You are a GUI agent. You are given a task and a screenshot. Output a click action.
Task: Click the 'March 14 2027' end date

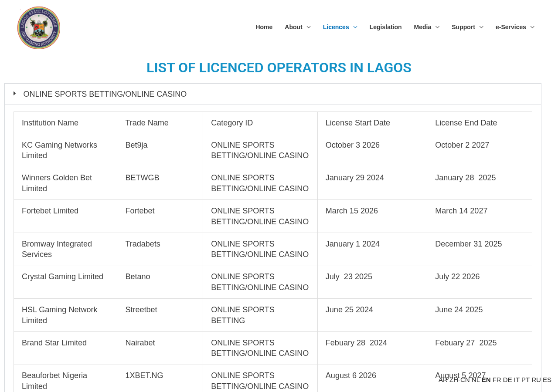[x=461, y=211]
